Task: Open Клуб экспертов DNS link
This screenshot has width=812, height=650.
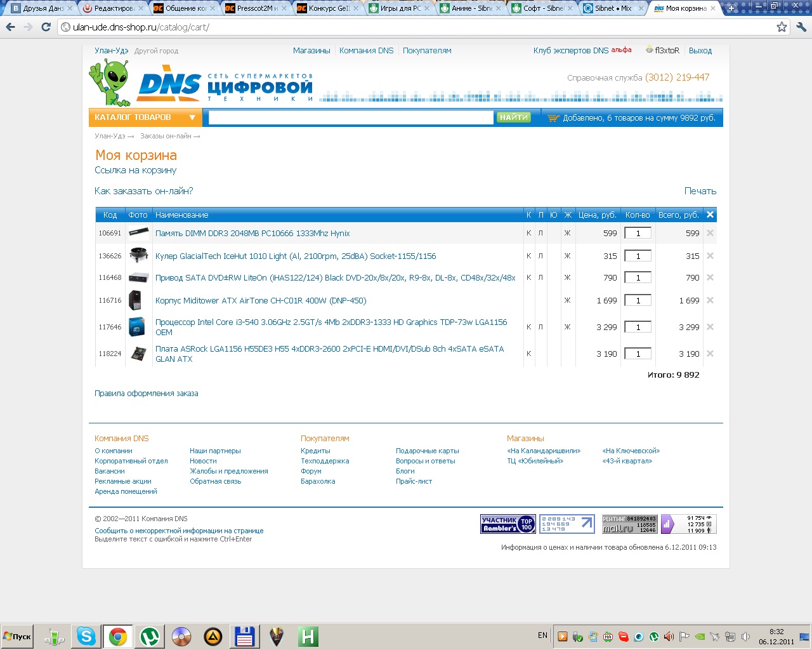Action: 571,51
